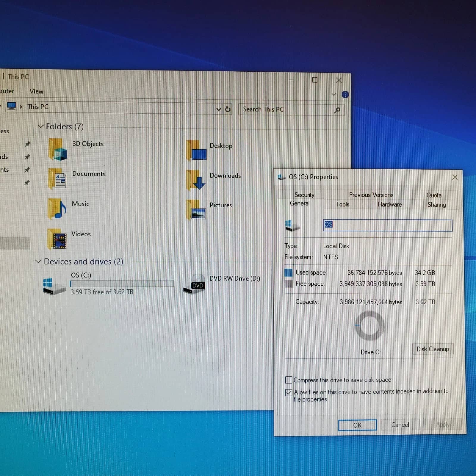The height and width of the screenshot is (476, 476).
Task: Open the Downloads folder icon
Action: pyautogui.click(x=196, y=180)
